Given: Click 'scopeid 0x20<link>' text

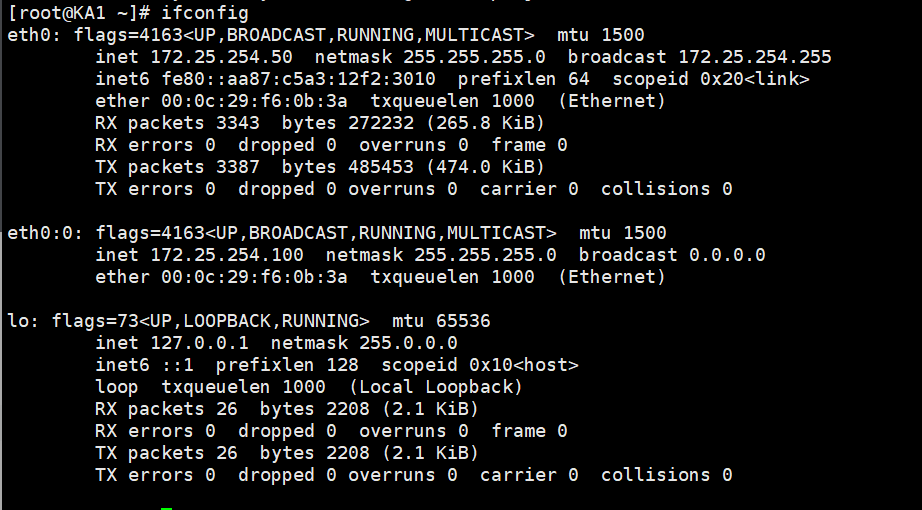Looking at the screenshot, I should [x=711, y=79].
